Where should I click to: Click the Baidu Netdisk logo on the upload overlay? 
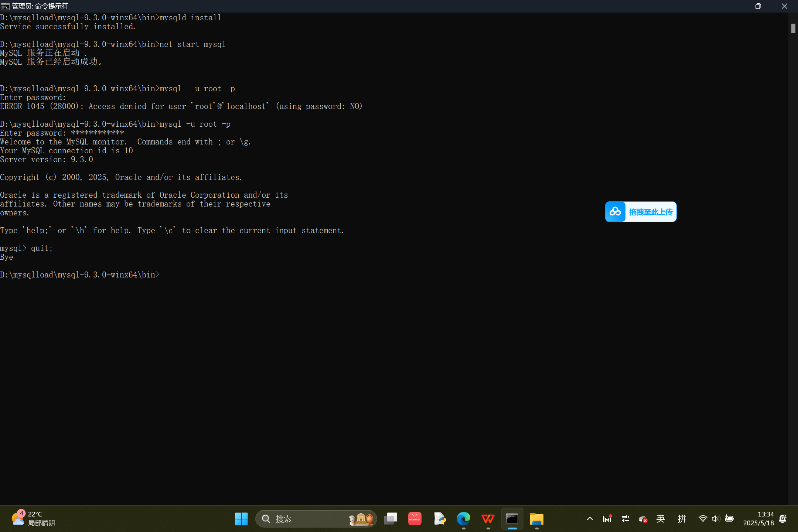(x=615, y=211)
